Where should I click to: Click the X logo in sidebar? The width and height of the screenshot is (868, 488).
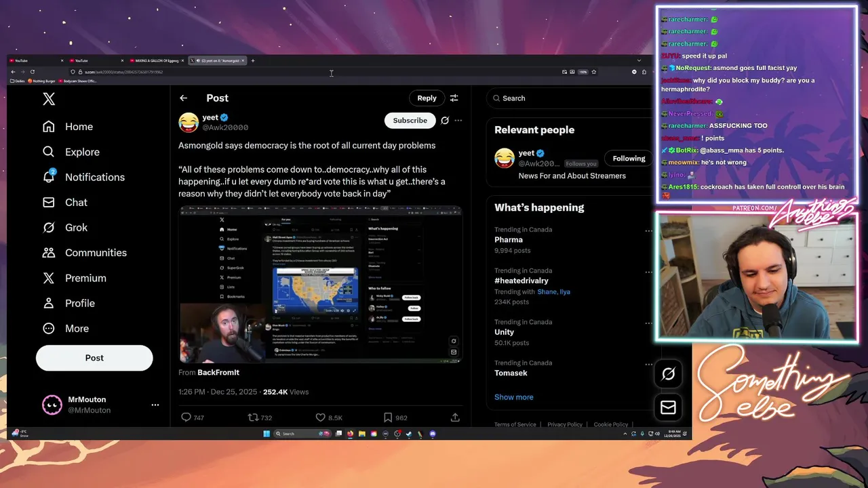[x=49, y=99]
